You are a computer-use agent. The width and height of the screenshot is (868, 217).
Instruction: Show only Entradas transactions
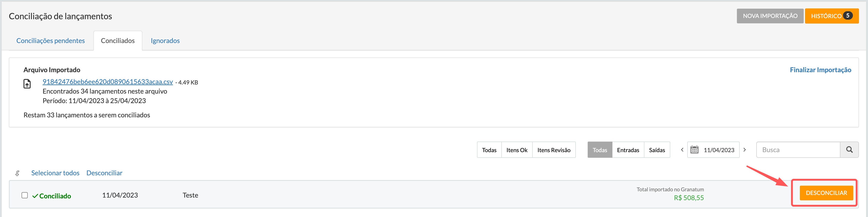point(628,150)
